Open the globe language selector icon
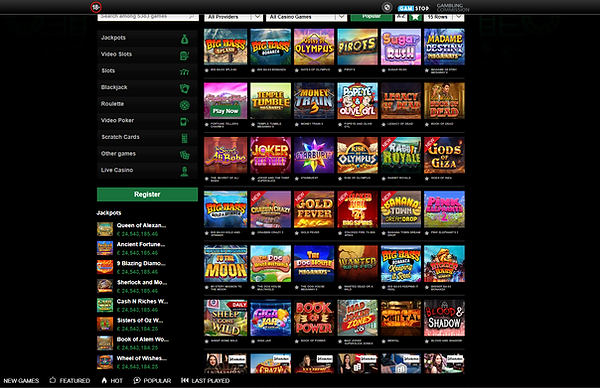Viewport: 600px width, 388px height. click(387, 7)
